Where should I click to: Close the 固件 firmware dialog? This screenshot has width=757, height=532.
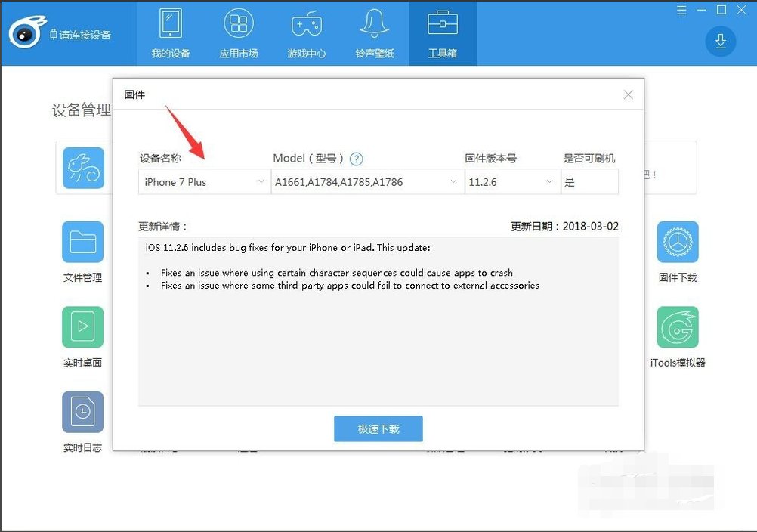click(x=628, y=94)
